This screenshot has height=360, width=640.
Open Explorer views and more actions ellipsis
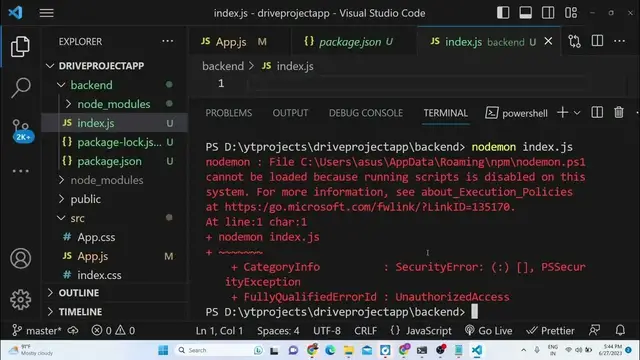click(x=167, y=41)
